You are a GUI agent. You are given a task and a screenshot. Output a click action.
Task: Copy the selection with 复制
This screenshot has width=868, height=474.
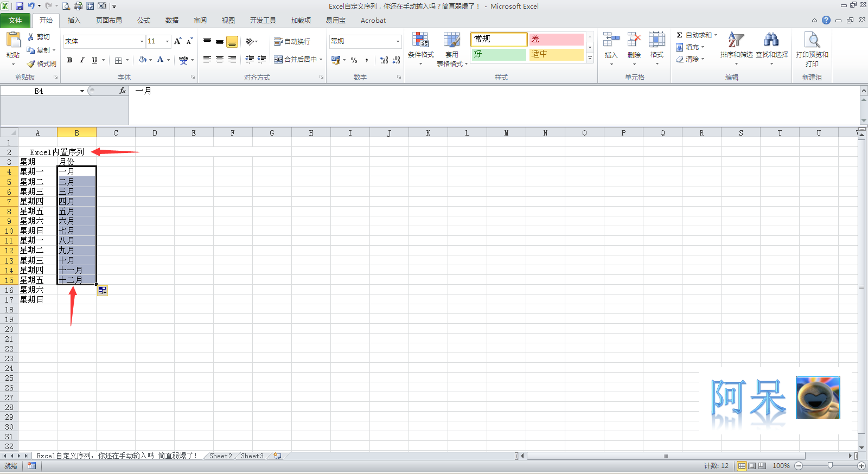pos(41,50)
